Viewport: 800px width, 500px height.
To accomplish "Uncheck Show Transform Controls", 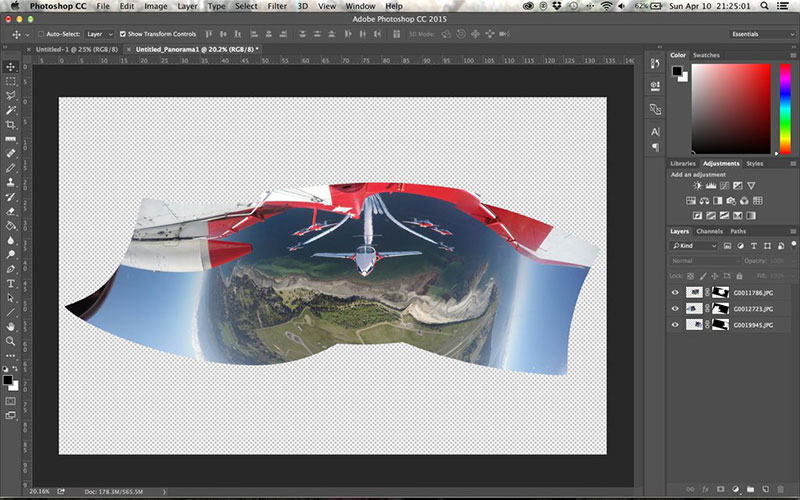I will pos(122,34).
